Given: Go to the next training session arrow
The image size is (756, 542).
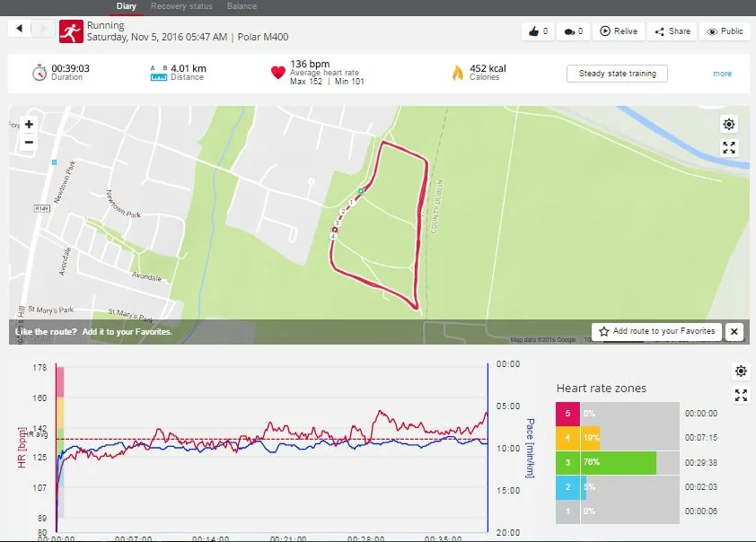Looking at the screenshot, I should 43,29.
